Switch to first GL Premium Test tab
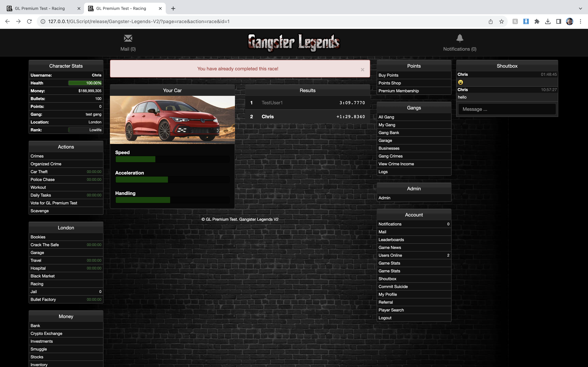Screen dimensions: 588x367 (40, 8)
